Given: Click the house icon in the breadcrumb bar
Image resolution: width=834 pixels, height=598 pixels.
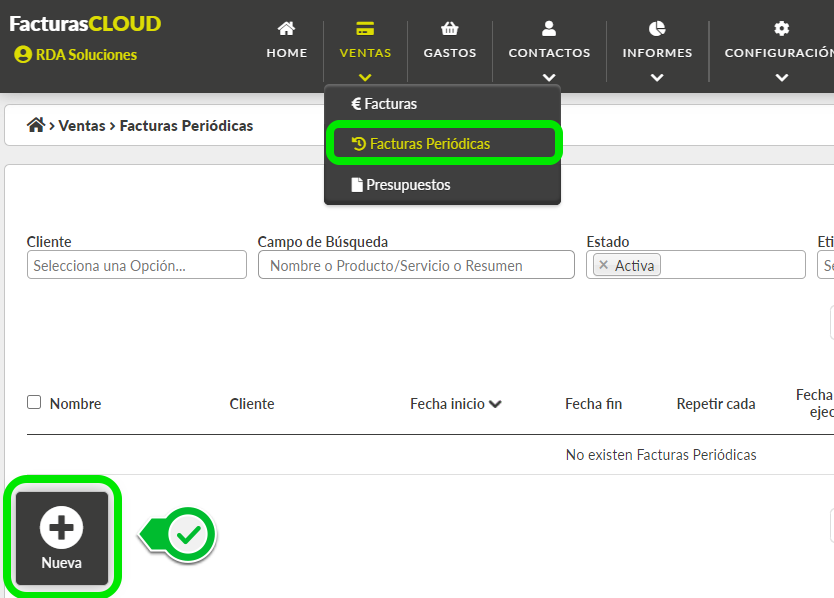Looking at the screenshot, I should click(37, 125).
